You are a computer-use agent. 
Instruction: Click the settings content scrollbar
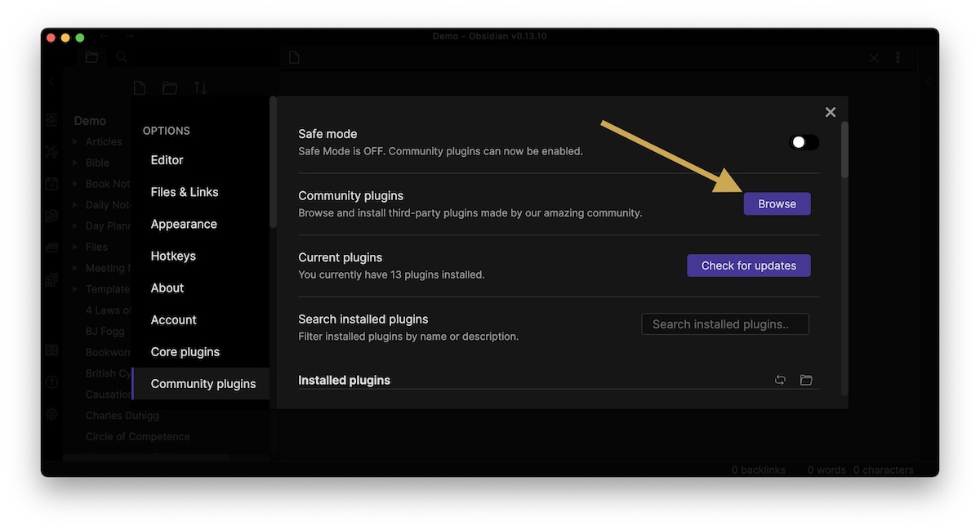844,150
